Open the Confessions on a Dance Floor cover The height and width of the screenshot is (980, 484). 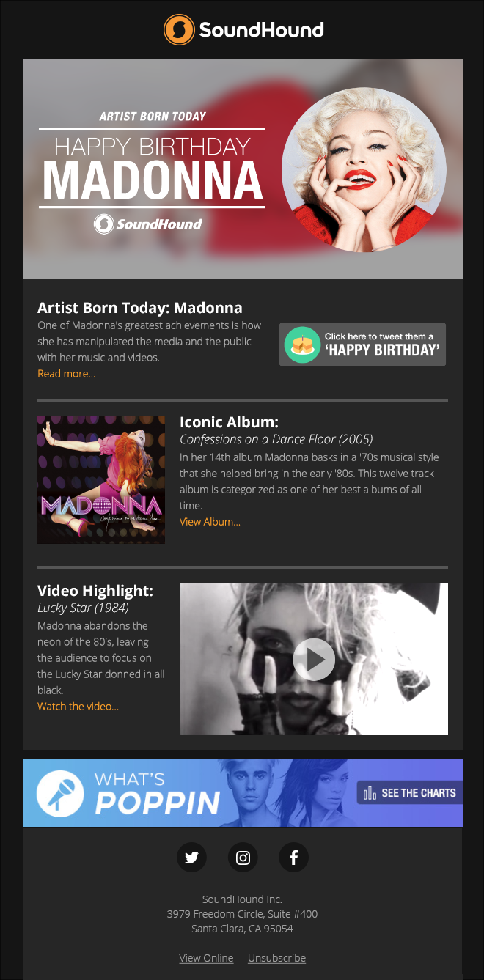coord(101,480)
